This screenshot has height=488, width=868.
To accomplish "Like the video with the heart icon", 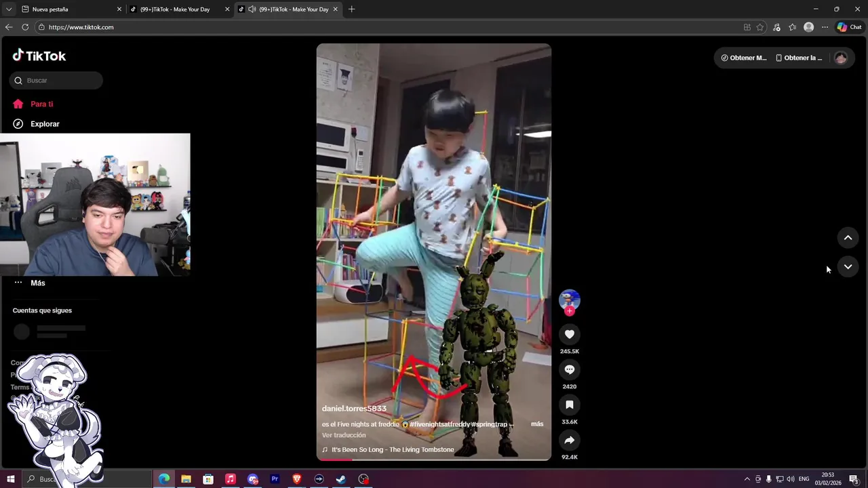I will [x=570, y=334].
